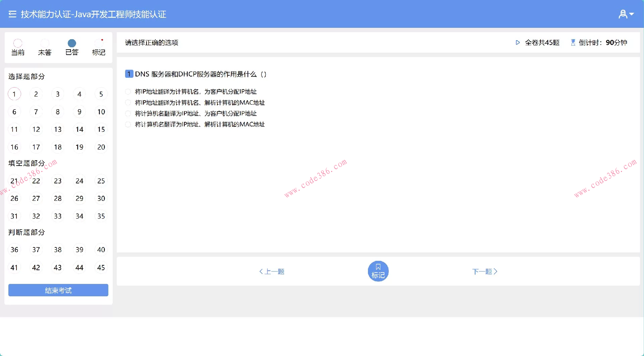This screenshot has height=356, width=644.
Task: Click the 结束考试 button
Action: point(58,290)
